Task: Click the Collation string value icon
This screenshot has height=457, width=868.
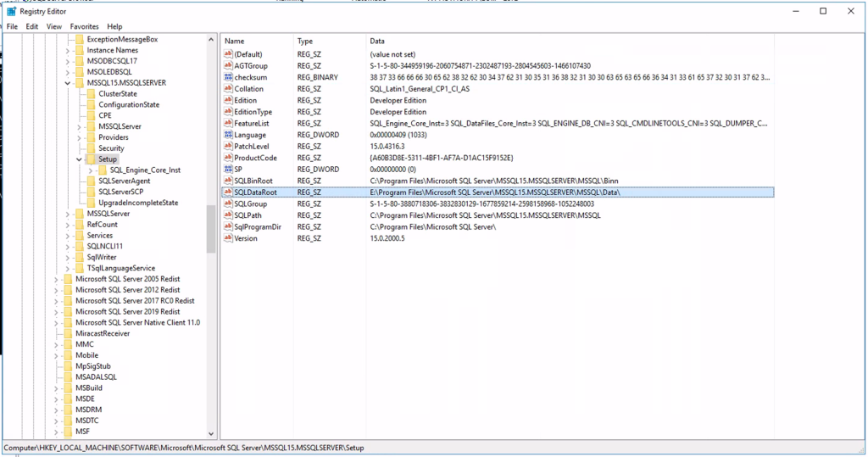Action: [228, 89]
